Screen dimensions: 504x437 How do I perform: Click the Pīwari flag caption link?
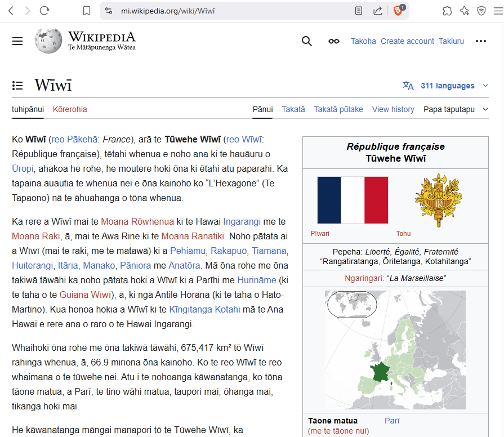[x=319, y=234]
